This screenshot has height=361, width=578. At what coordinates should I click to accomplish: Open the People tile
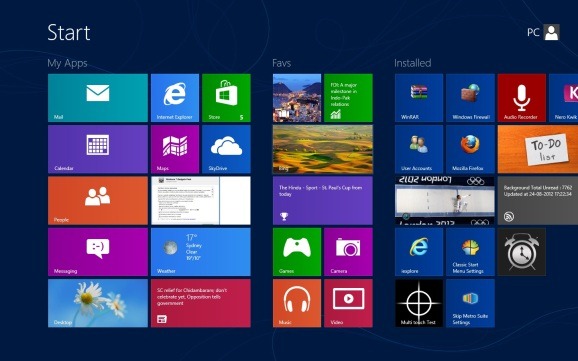click(98, 200)
